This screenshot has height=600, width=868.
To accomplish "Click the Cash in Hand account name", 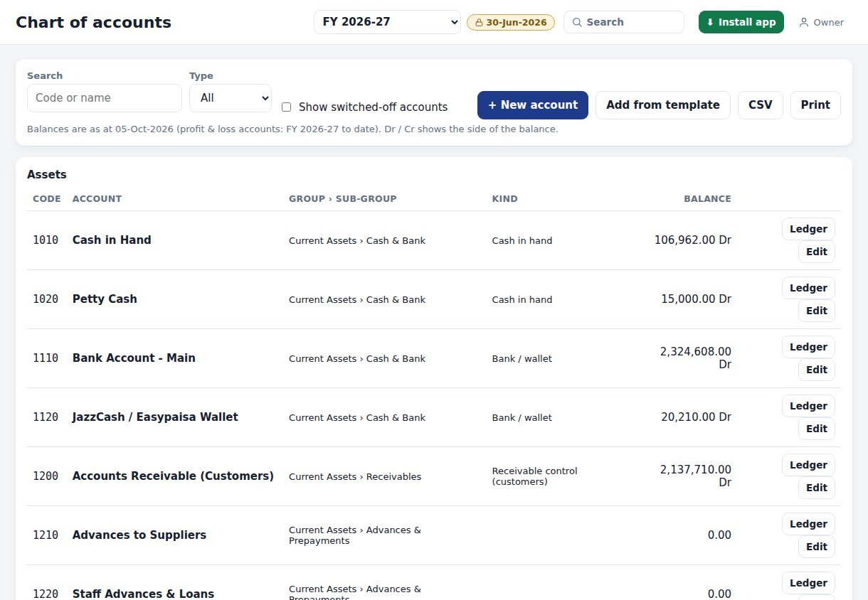I will [x=112, y=240].
